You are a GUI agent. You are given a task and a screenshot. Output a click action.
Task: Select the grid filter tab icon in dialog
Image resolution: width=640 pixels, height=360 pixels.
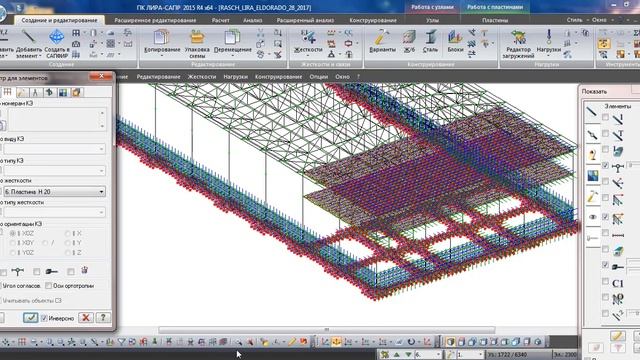point(7,92)
